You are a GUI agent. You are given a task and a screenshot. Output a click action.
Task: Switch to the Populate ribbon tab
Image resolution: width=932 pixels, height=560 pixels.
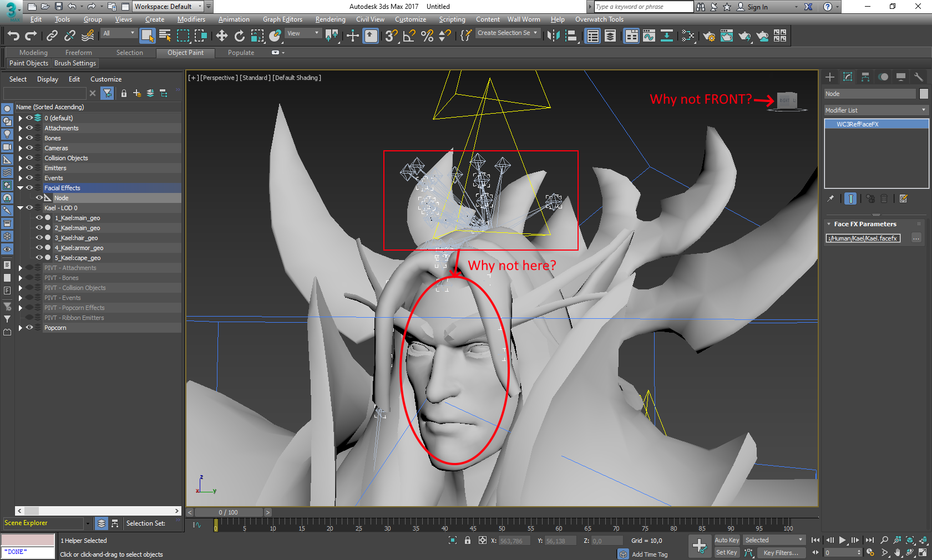pos(241,53)
